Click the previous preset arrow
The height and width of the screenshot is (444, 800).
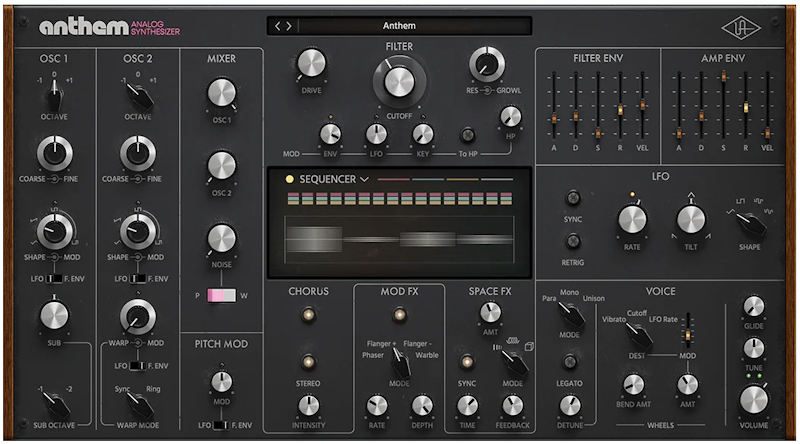(x=278, y=26)
